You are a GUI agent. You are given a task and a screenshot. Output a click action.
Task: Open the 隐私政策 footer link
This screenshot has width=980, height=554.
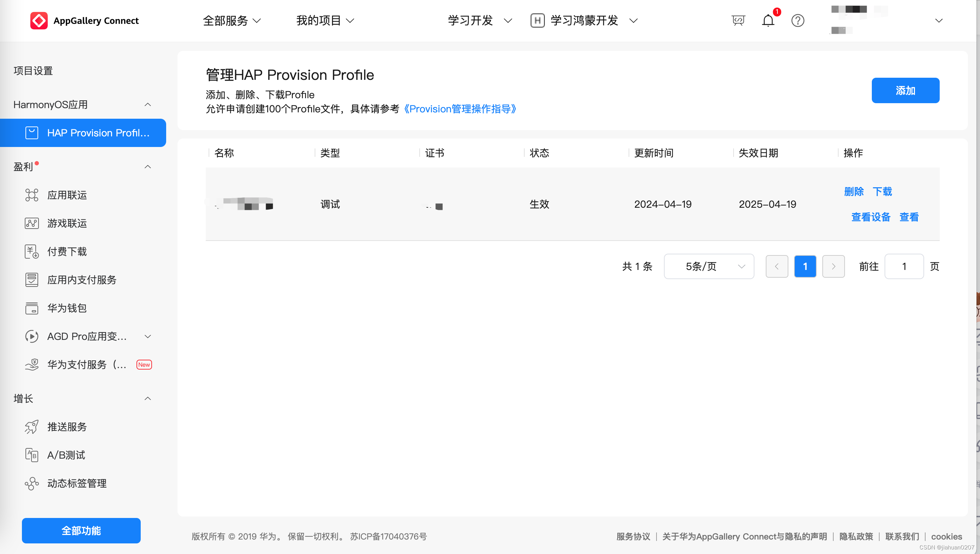(x=856, y=536)
